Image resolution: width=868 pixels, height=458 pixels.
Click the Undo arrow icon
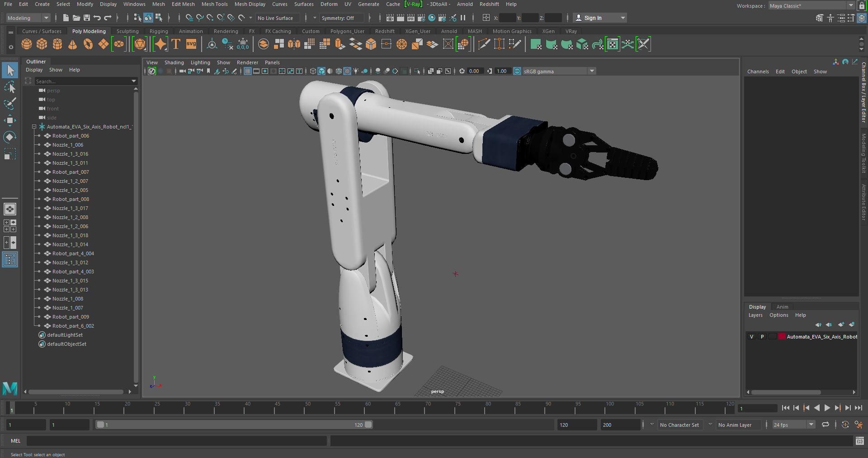(x=97, y=18)
